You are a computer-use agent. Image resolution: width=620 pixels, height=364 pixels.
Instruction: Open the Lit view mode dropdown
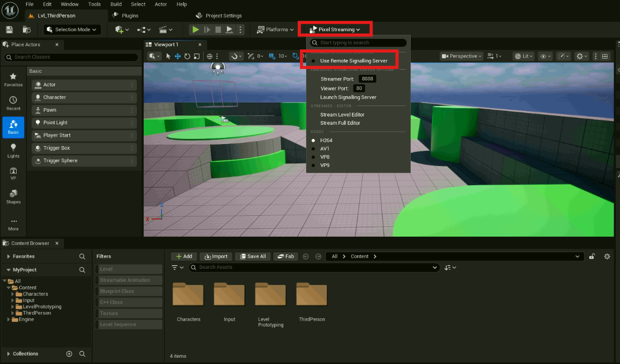pos(523,57)
